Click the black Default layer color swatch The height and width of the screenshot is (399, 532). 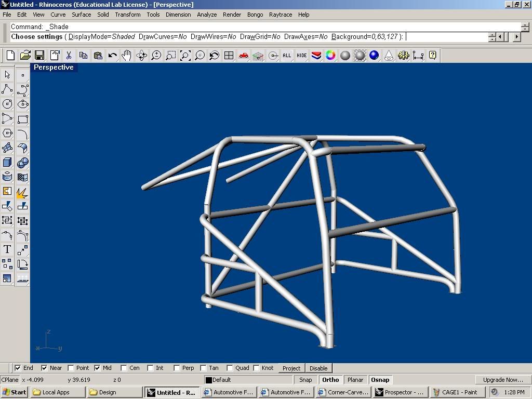pos(209,380)
